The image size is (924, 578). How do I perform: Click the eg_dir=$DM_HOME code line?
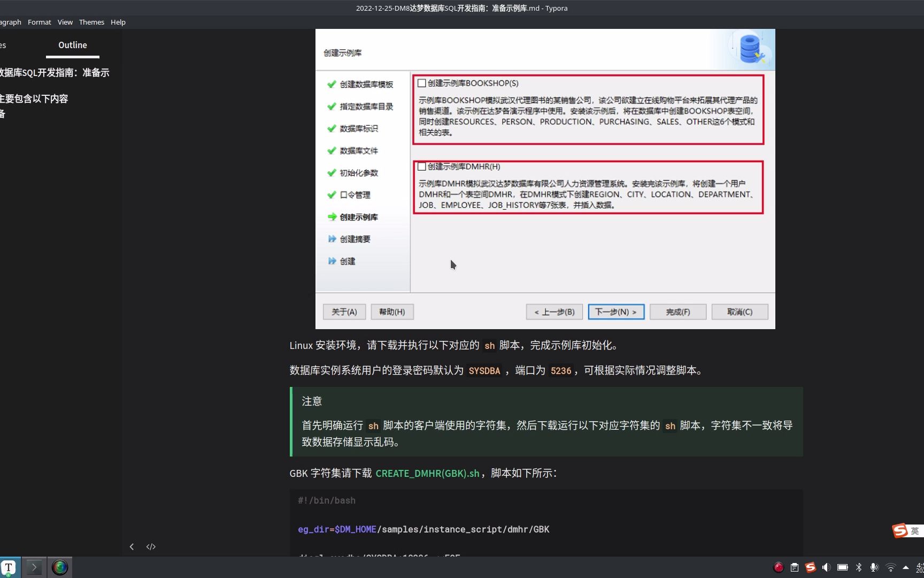pyautogui.click(x=423, y=529)
